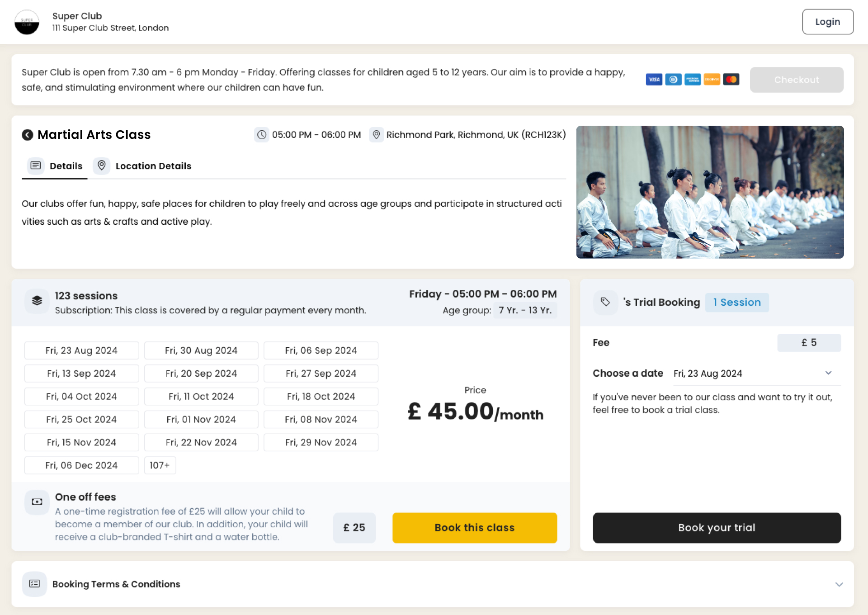The width and height of the screenshot is (868, 615).
Task: Click the map pin icon beside Richmond Park
Action: click(x=376, y=135)
